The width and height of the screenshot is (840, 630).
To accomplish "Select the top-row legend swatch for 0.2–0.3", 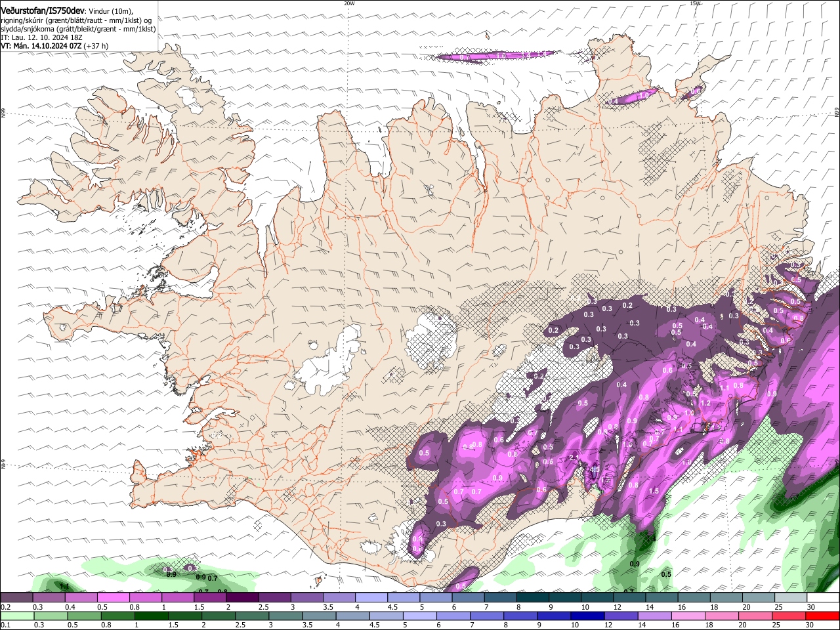I will tap(16, 597).
